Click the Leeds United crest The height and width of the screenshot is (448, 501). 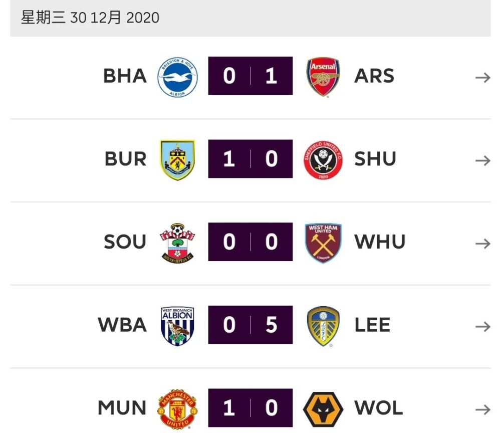[x=323, y=326]
